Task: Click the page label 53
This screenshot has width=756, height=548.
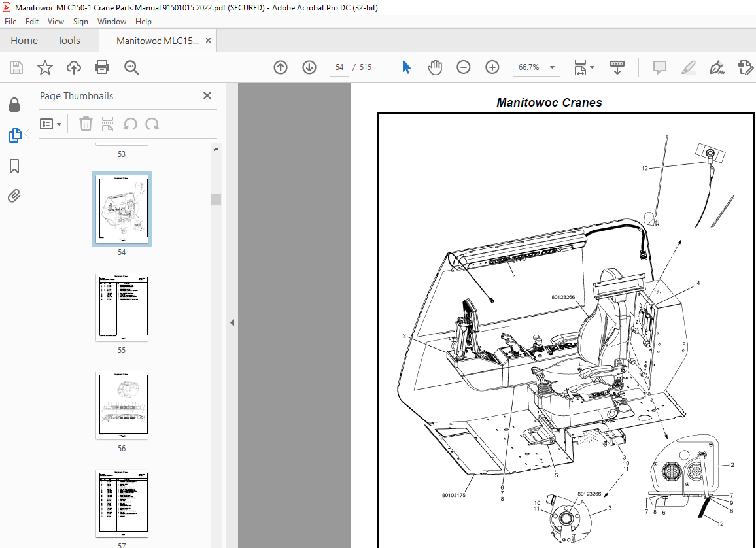Action: [122, 154]
